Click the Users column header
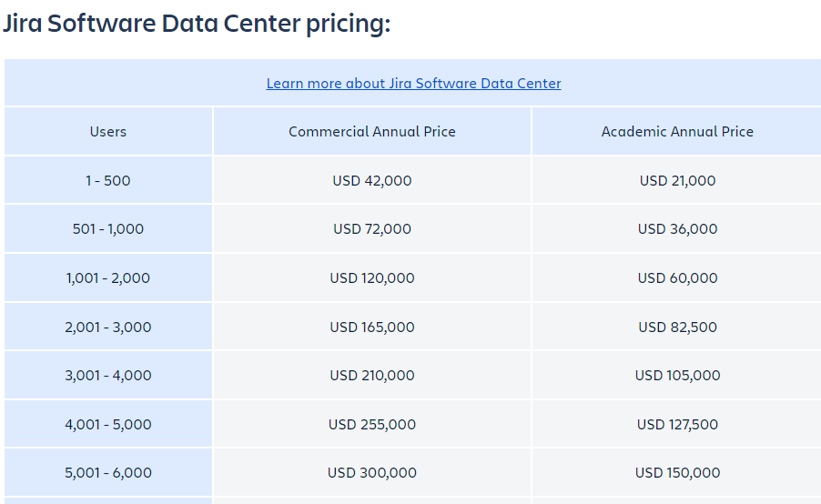 (108, 132)
